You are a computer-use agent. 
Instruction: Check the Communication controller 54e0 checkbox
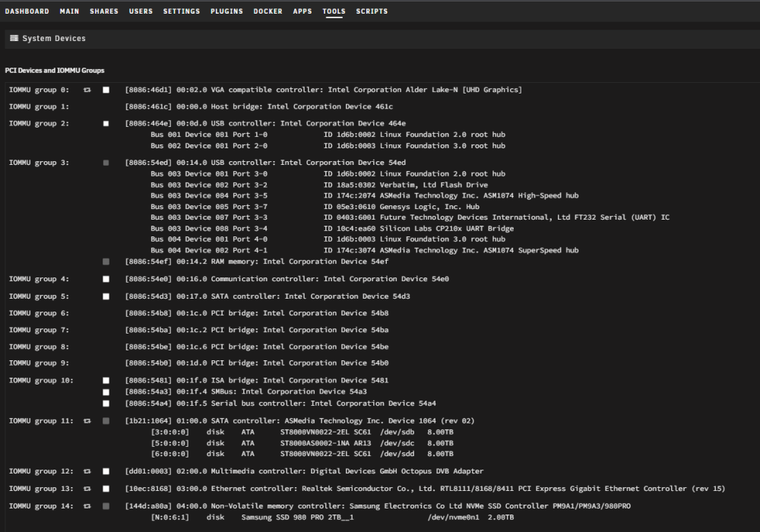click(106, 279)
